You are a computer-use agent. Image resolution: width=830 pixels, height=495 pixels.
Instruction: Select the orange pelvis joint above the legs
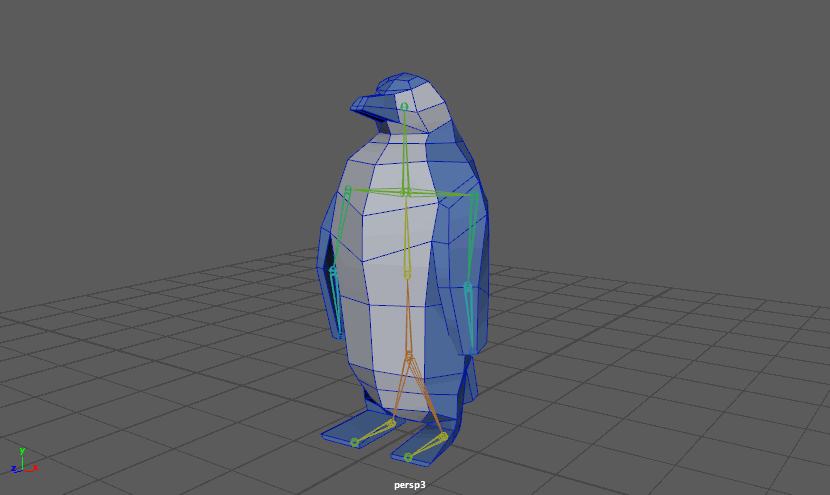click(x=409, y=354)
